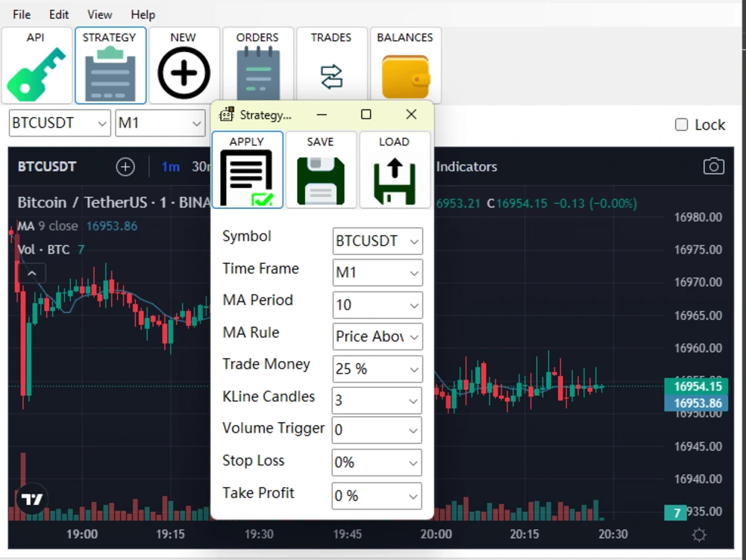The height and width of the screenshot is (560, 746).
Task: Open the Edit menu
Action: tap(59, 15)
